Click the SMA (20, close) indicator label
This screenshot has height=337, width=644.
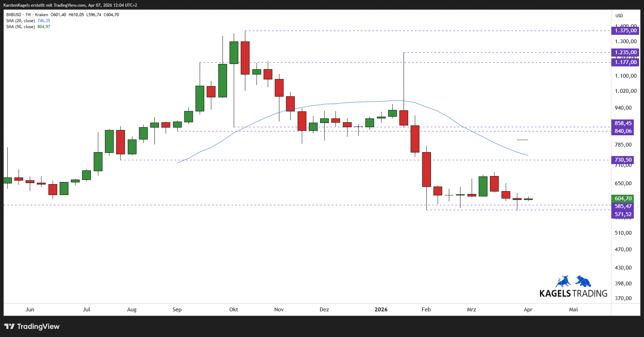20,21
